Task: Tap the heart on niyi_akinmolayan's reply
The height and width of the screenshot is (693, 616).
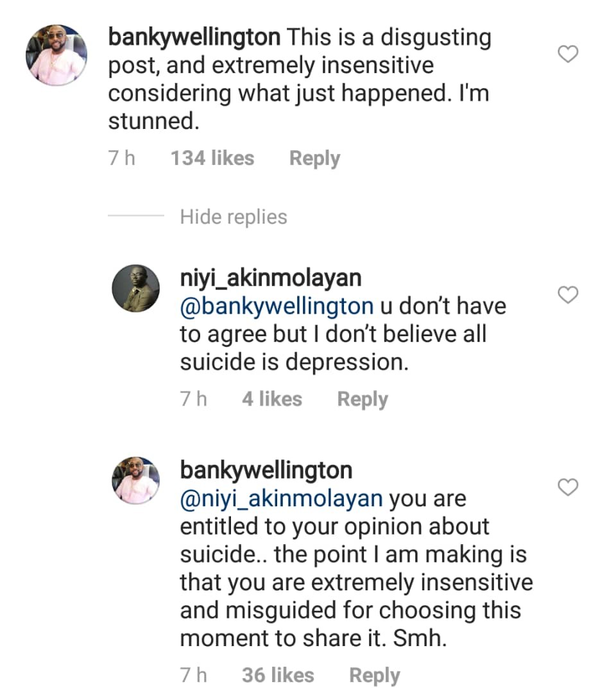Action: coord(569,296)
